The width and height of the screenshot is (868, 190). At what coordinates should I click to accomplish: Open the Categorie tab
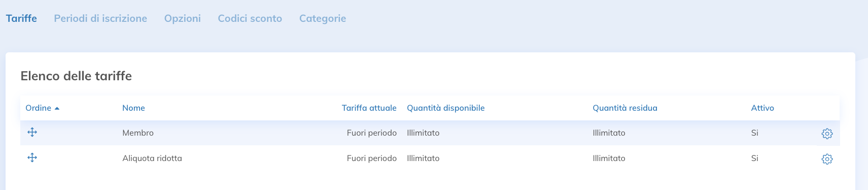[323, 18]
